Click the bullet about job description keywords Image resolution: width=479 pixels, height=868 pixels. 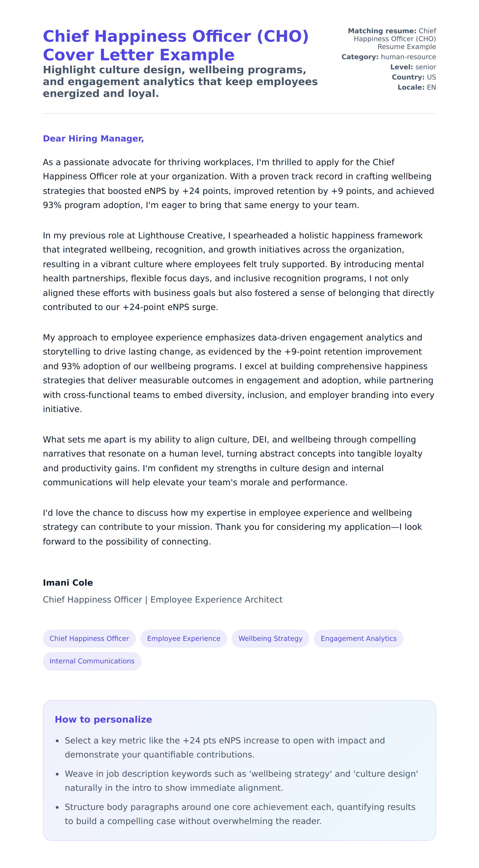pos(241,781)
